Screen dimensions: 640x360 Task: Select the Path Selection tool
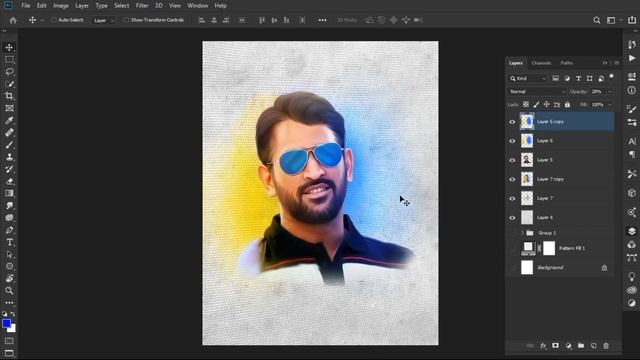(x=9, y=254)
